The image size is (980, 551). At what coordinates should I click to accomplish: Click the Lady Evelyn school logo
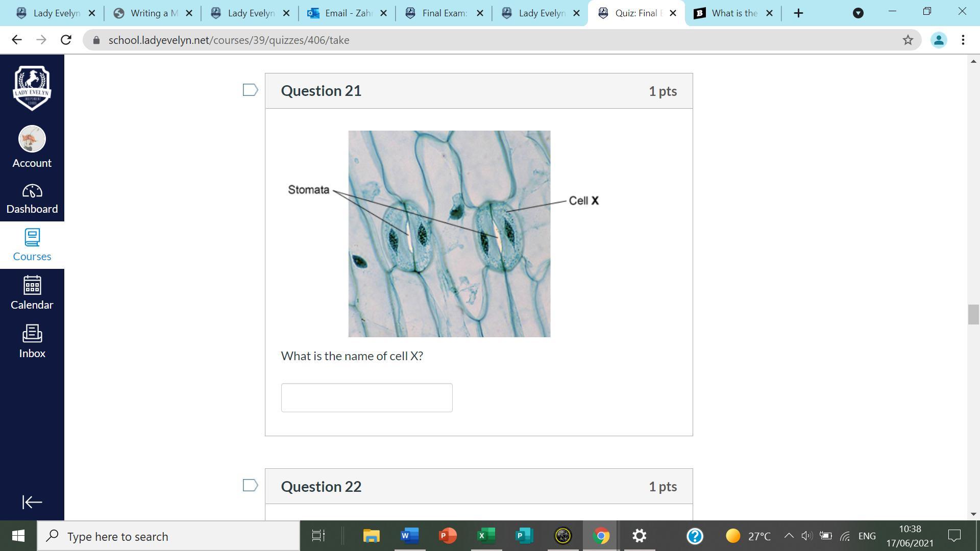pyautogui.click(x=32, y=88)
